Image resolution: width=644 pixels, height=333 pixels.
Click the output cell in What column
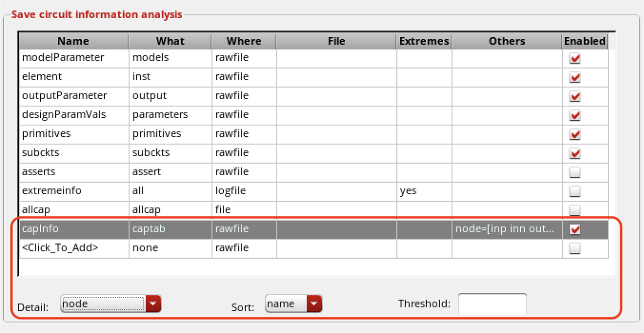(170, 96)
